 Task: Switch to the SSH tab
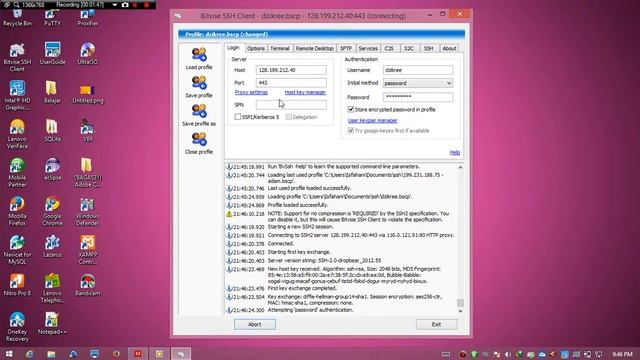(428, 48)
